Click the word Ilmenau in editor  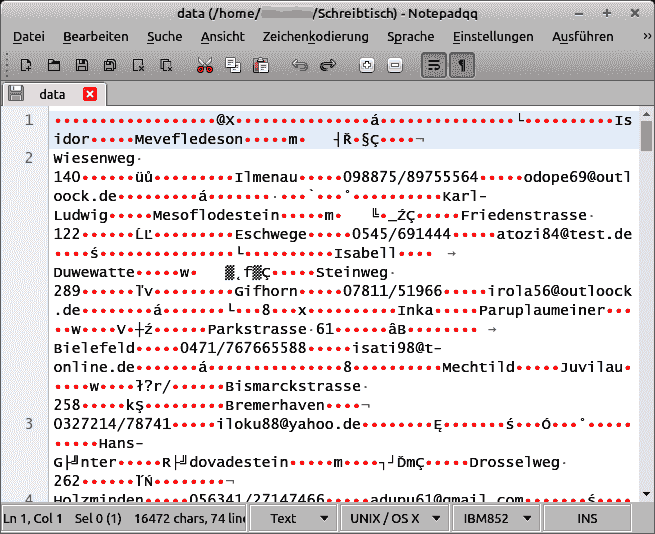point(266,177)
